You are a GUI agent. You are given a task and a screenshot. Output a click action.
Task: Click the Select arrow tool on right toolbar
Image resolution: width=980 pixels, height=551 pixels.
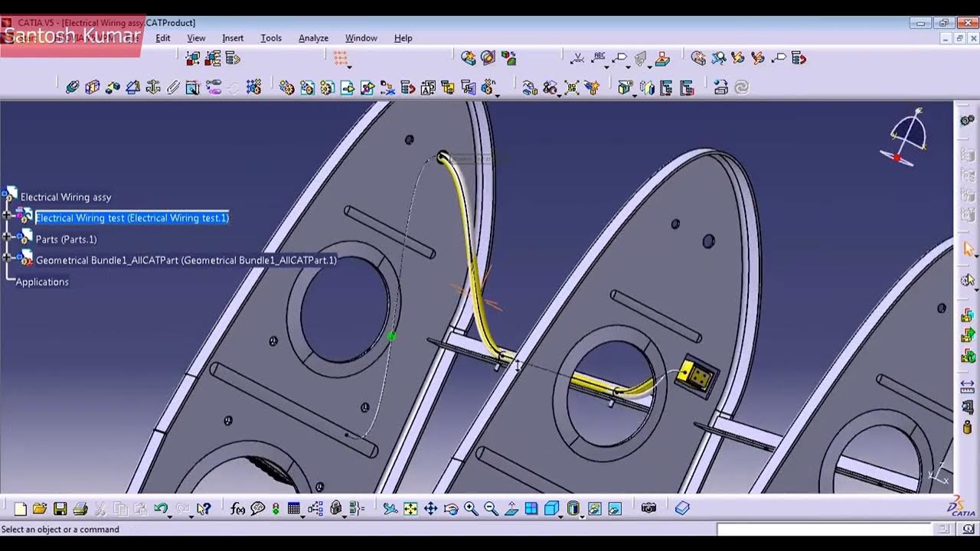968,249
